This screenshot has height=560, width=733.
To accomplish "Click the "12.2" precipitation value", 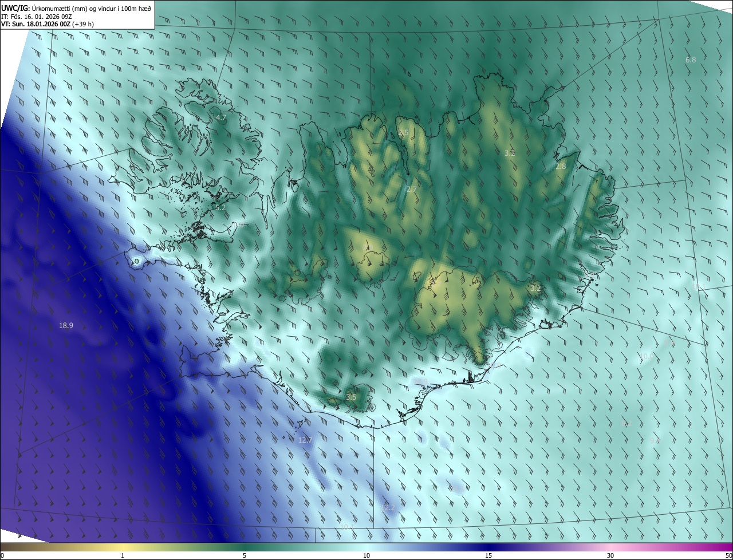I will click(388, 508).
